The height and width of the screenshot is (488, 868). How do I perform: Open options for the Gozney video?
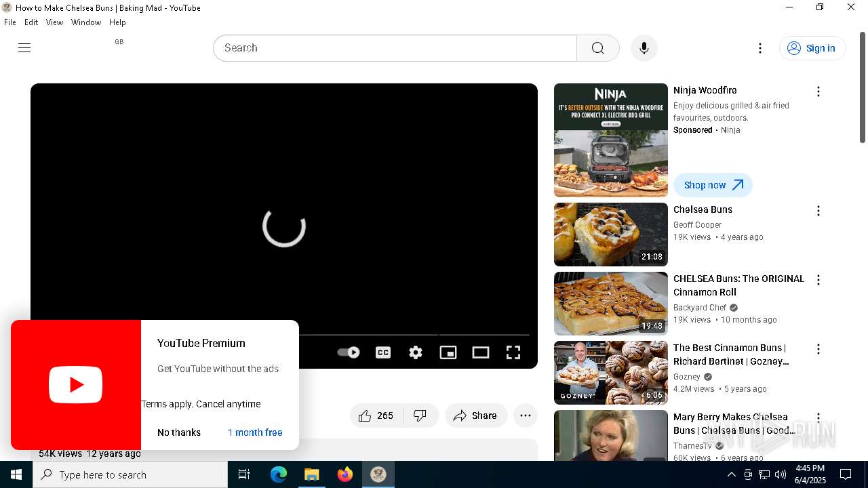tap(818, 349)
